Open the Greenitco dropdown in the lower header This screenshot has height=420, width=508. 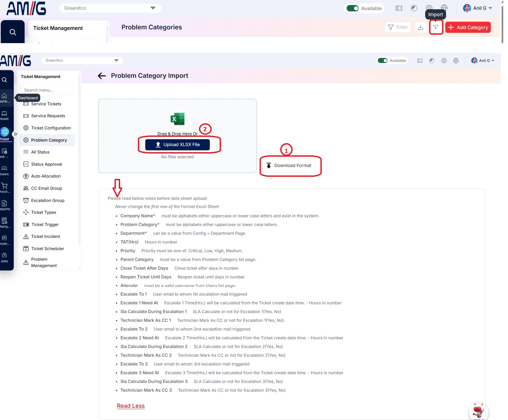(82, 60)
